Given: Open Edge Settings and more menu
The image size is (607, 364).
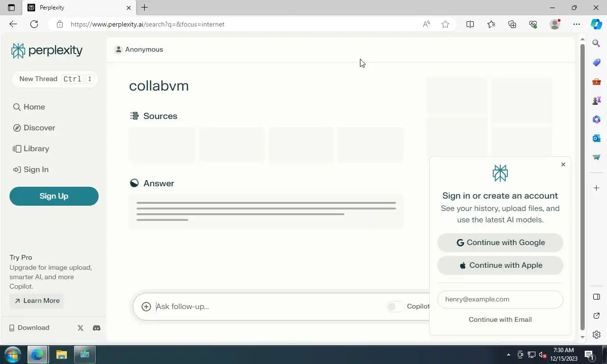Looking at the screenshot, I should pyautogui.click(x=577, y=24).
